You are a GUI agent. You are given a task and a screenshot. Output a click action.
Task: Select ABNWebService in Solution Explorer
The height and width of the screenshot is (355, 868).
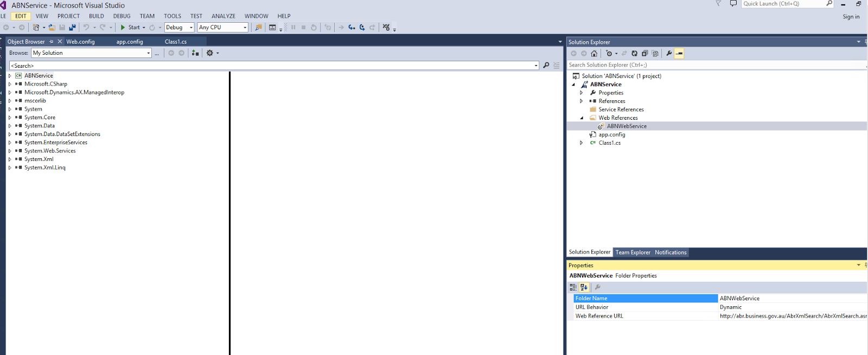(627, 126)
